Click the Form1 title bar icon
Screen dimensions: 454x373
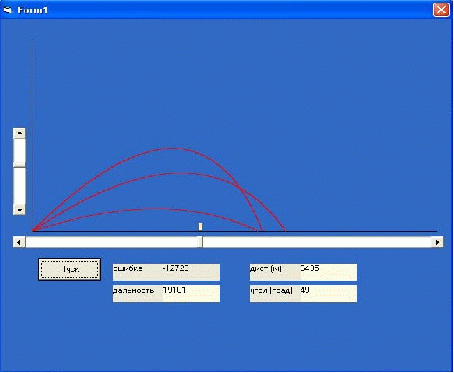7,10
